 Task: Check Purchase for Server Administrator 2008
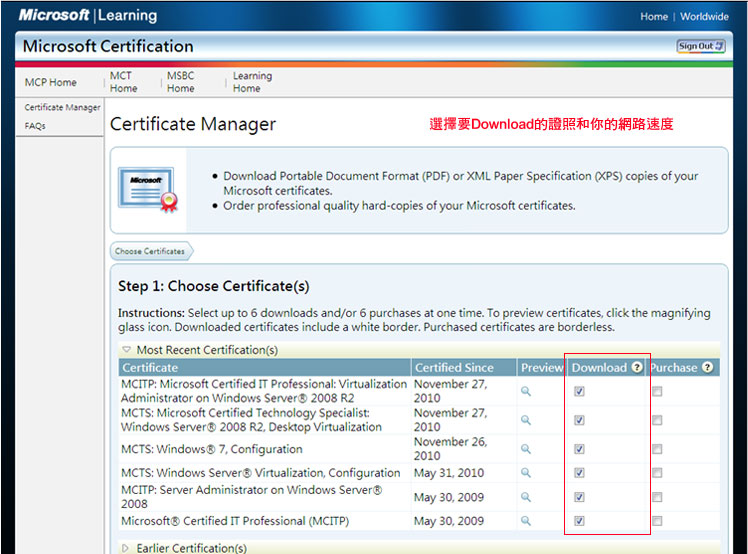click(657, 497)
